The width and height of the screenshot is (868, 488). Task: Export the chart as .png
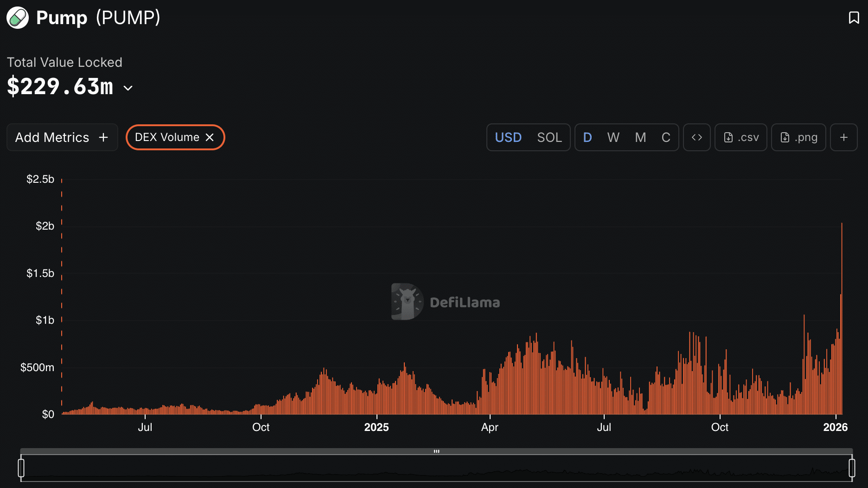tap(798, 137)
